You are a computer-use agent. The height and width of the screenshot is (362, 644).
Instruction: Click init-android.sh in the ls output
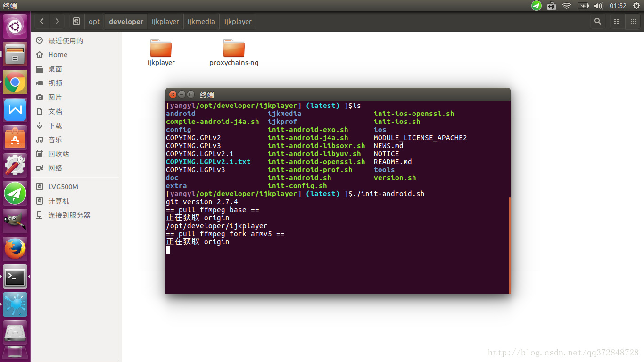pyautogui.click(x=299, y=178)
